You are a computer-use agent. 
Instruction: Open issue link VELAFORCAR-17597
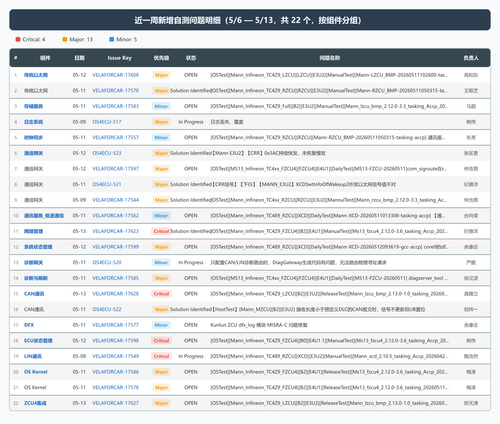115,169
